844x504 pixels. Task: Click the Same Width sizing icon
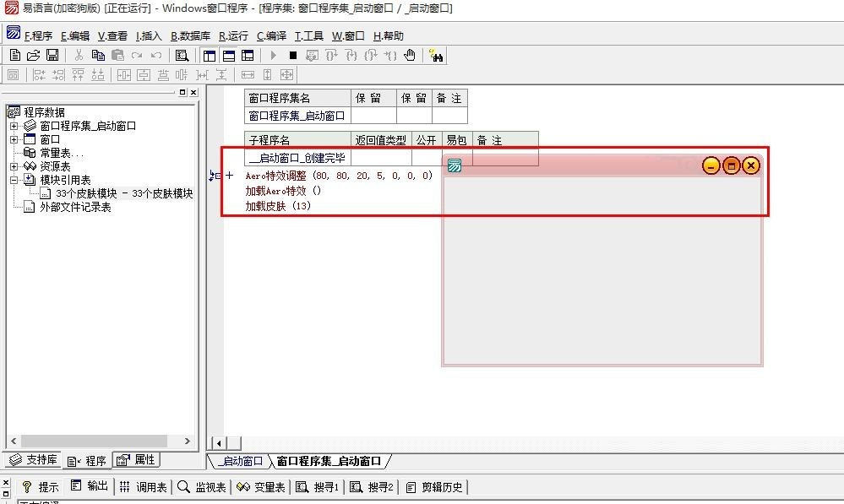pyautogui.click(x=248, y=75)
